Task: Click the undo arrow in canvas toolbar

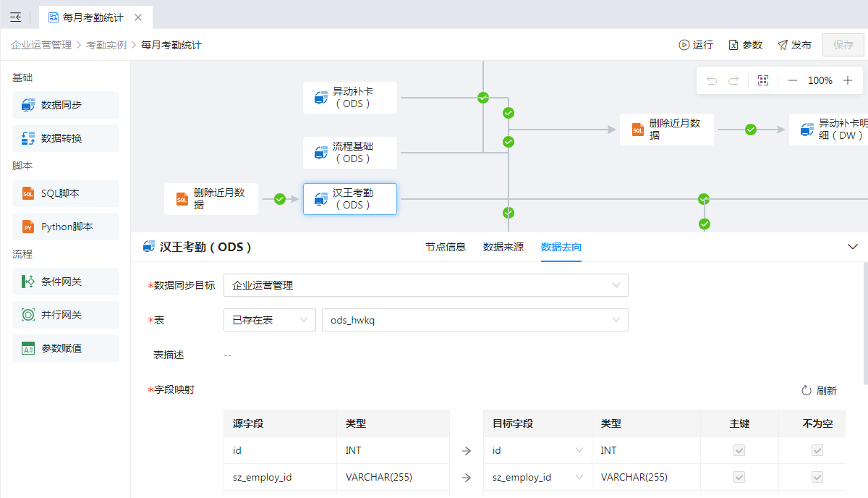Action: tap(712, 80)
